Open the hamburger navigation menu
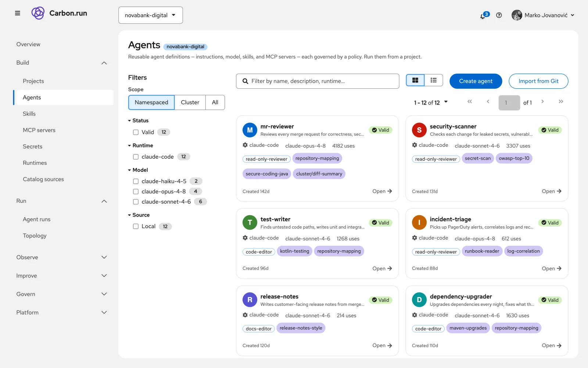The height and width of the screenshot is (368, 588). tap(17, 13)
